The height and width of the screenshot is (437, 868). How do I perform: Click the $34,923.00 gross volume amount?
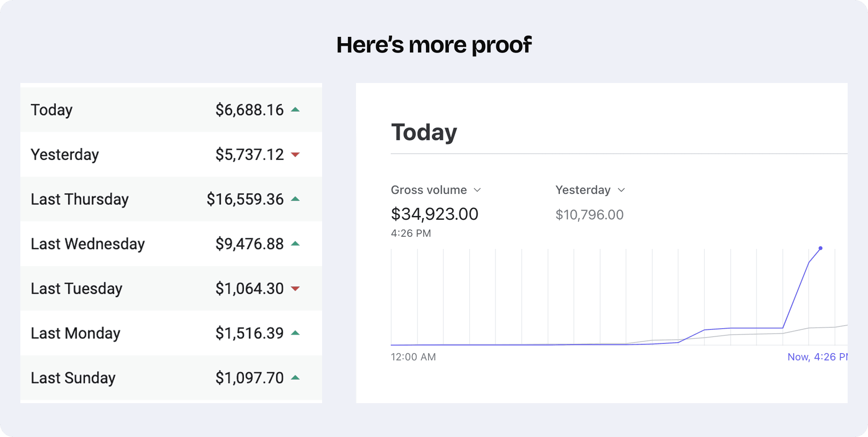pyautogui.click(x=434, y=214)
